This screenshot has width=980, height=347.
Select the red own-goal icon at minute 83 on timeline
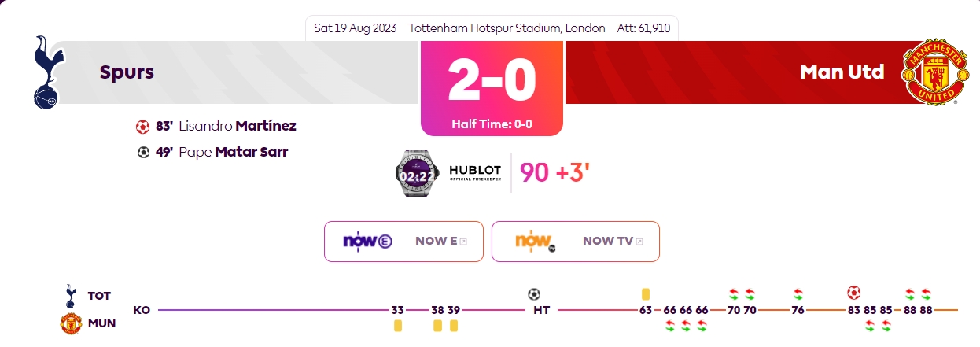[x=853, y=293]
